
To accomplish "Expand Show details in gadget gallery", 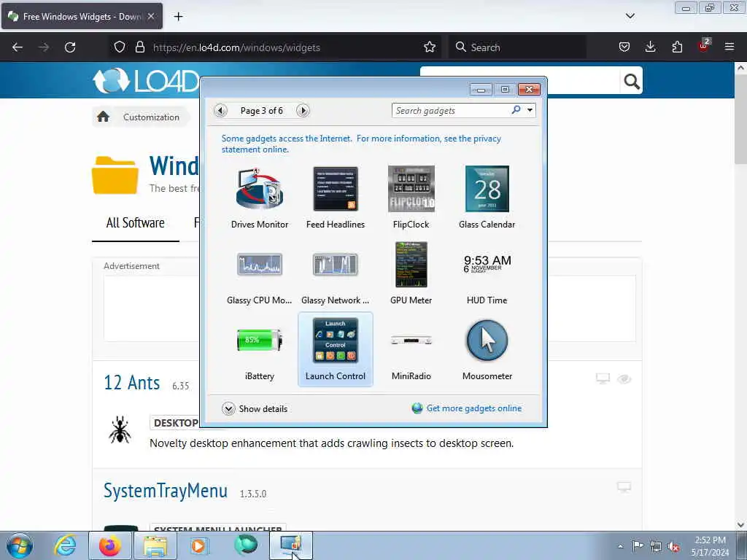I will point(255,408).
